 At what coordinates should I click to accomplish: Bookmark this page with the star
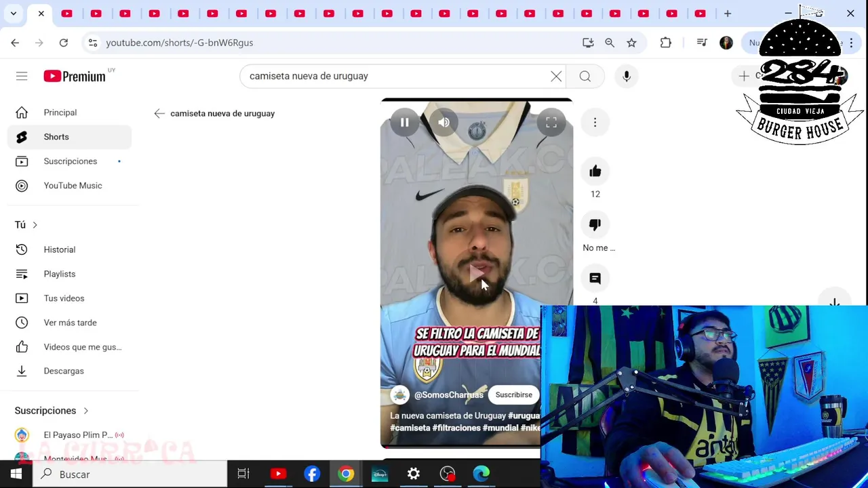631,43
